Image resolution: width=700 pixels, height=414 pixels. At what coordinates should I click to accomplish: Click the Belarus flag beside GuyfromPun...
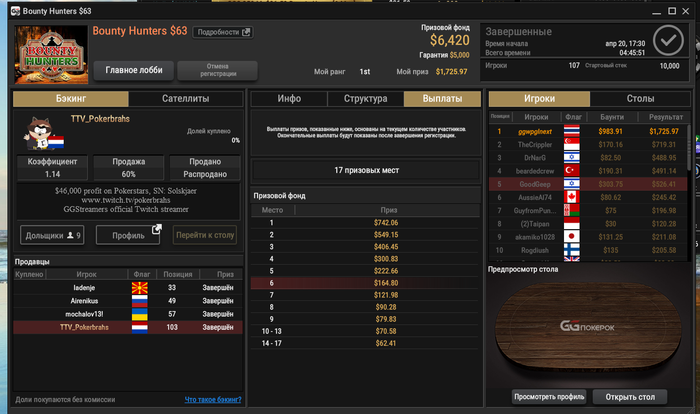pyautogui.click(x=572, y=210)
